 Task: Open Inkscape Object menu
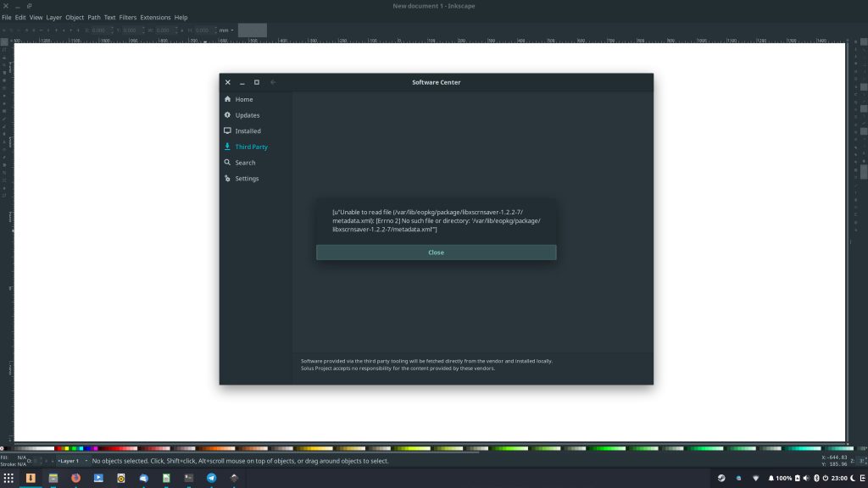(x=75, y=17)
